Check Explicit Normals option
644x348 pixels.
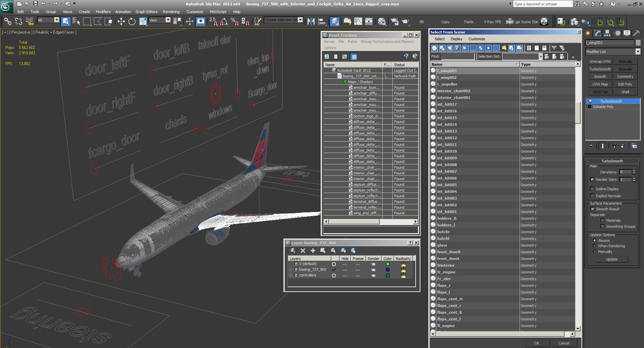[592, 196]
